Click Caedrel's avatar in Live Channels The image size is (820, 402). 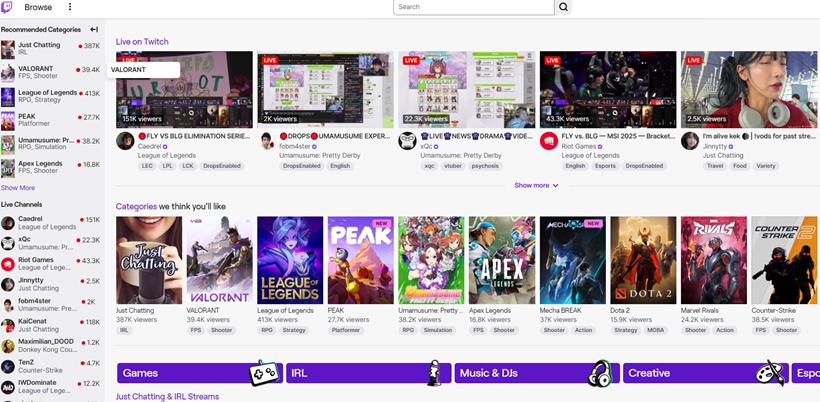[8, 223]
